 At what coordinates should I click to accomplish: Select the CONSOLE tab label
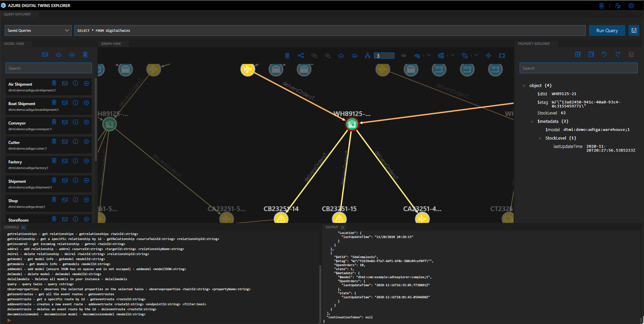(11, 227)
